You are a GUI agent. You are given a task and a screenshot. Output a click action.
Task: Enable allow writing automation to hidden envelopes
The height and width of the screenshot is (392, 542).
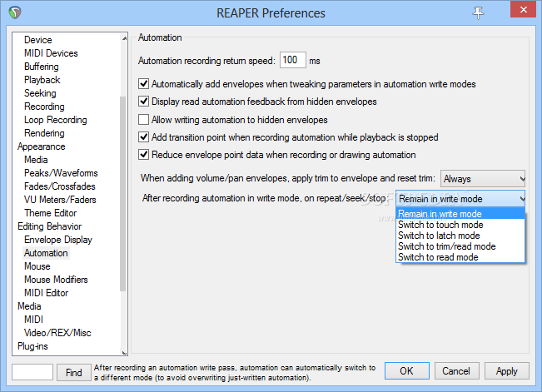coord(143,120)
